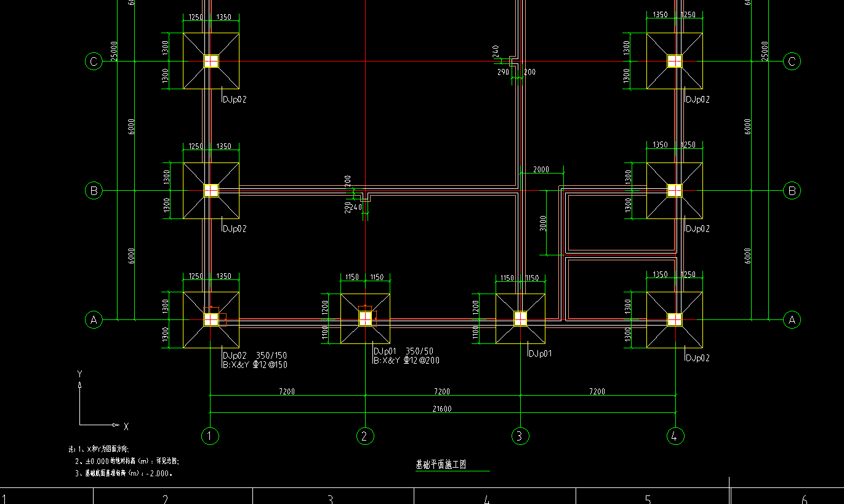
Task: Click the 'DJp02' label at footing B-4
Action: pos(697,228)
